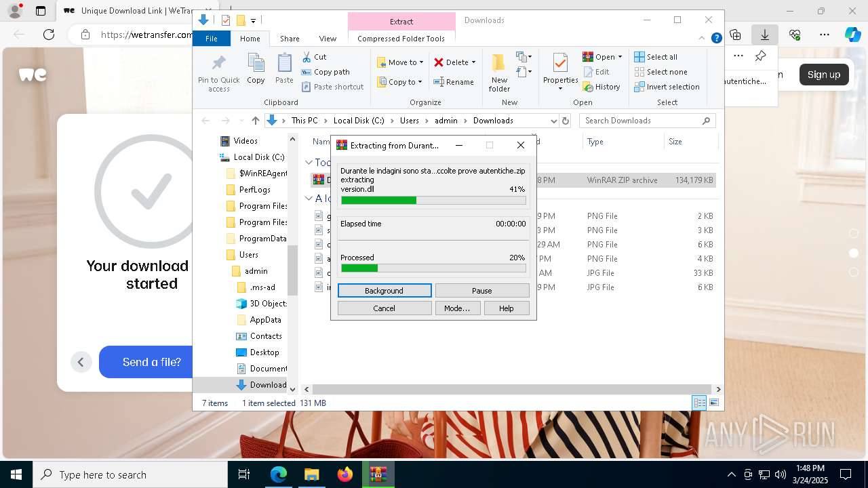Click the History command
Screen dimensions: 868x488
601,87
